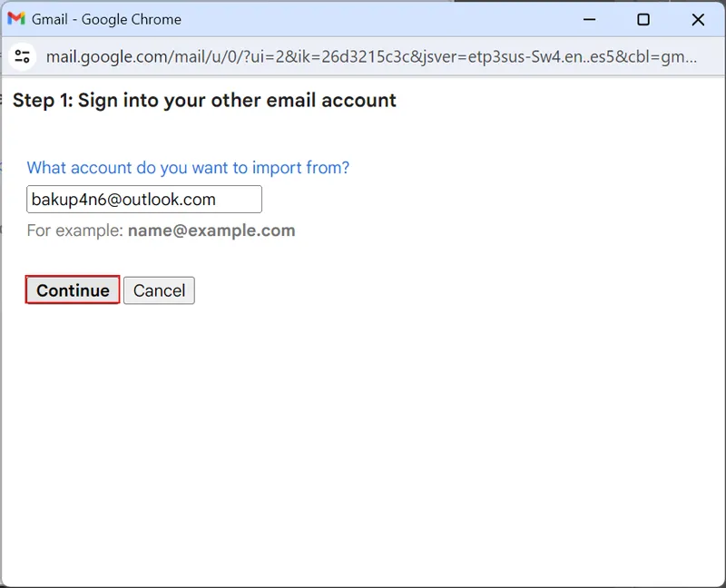Click 'What account do you want to import from?' label

coord(188,168)
